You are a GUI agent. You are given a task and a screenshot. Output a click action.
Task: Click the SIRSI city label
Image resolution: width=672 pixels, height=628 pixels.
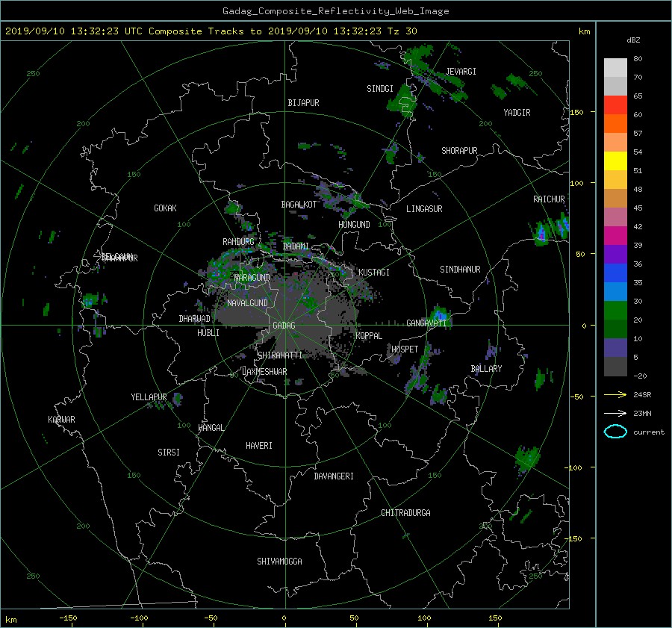pyautogui.click(x=169, y=453)
